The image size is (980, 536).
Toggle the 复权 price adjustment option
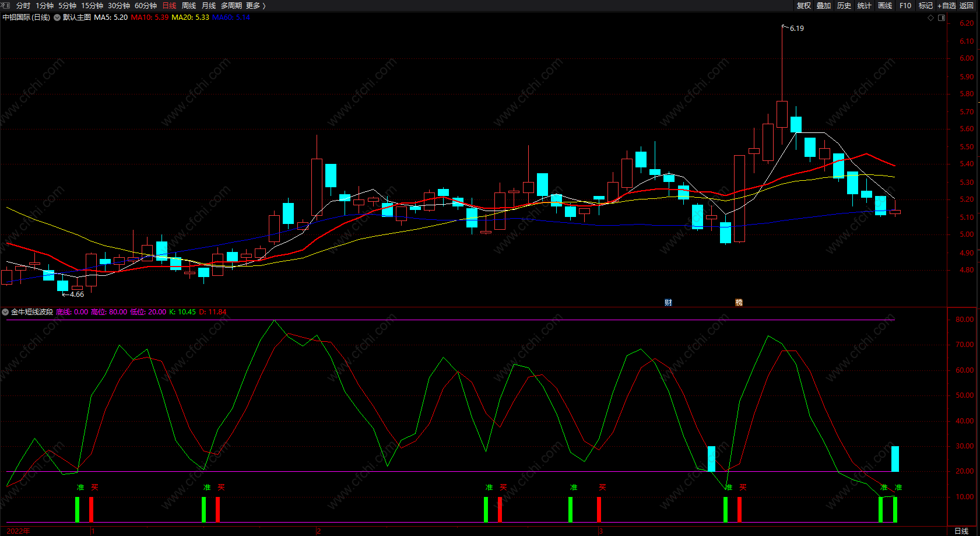click(x=803, y=5)
